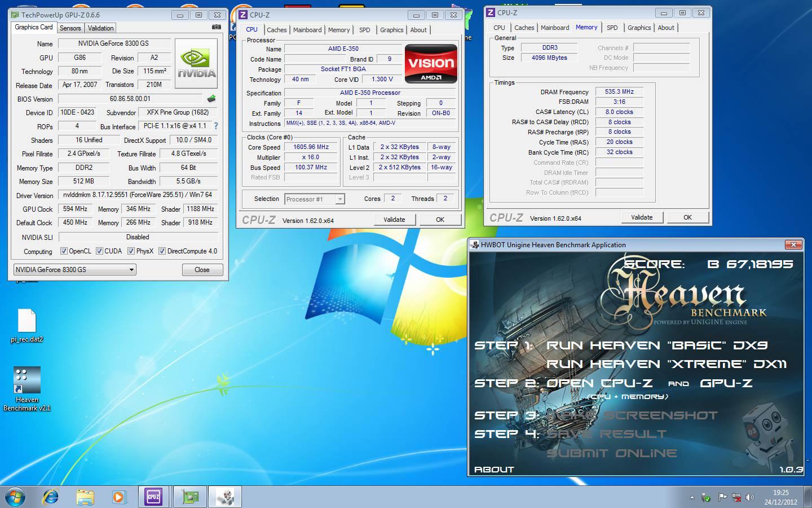812x508 pixels.
Task: Click the Driver Version field in GPU-Z
Action: [x=138, y=195]
